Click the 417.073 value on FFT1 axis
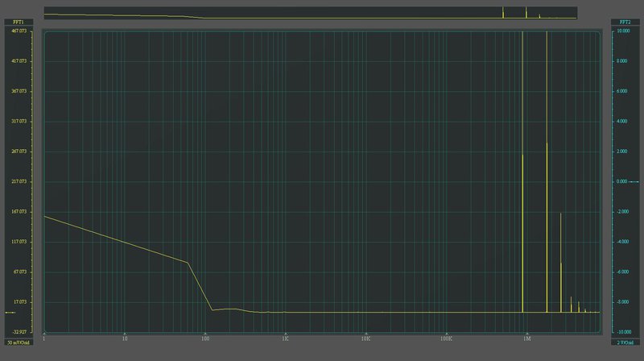This screenshot has width=644, height=361. click(x=20, y=61)
